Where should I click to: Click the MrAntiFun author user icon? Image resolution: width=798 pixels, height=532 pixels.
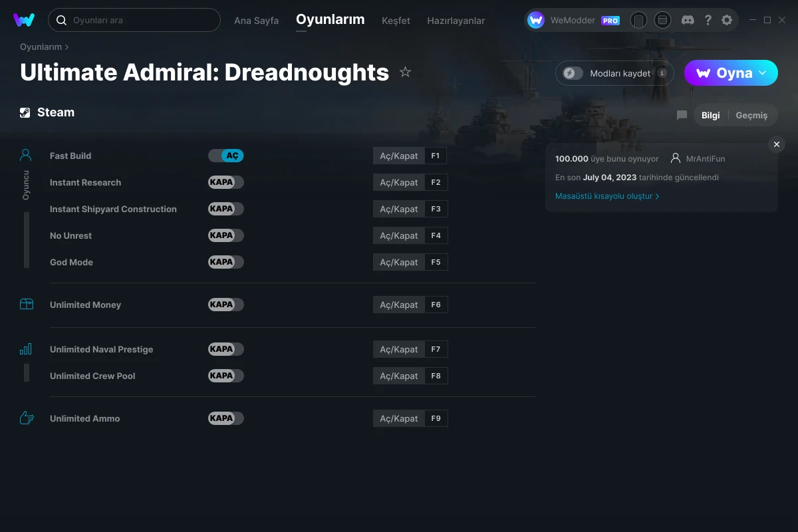pyautogui.click(x=676, y=158)
